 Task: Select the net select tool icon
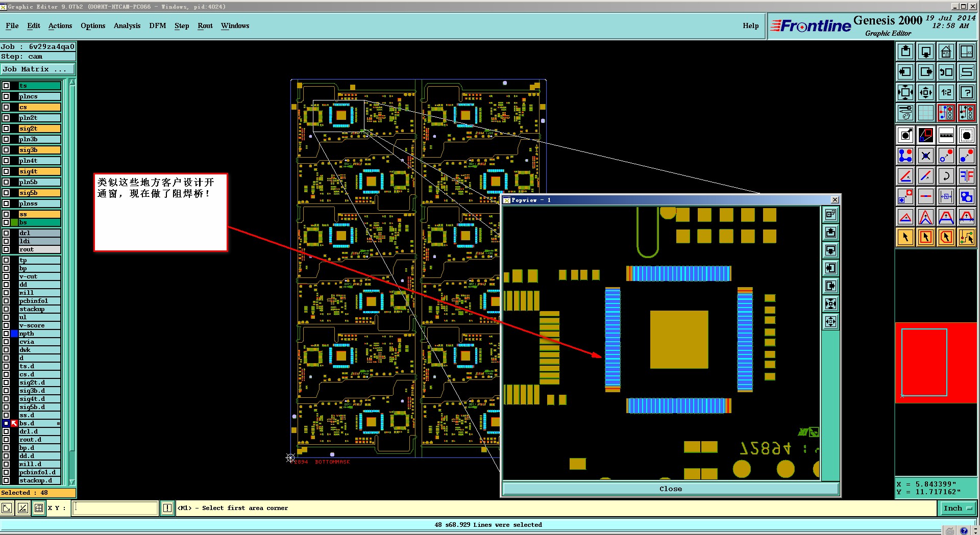(967, 237)
